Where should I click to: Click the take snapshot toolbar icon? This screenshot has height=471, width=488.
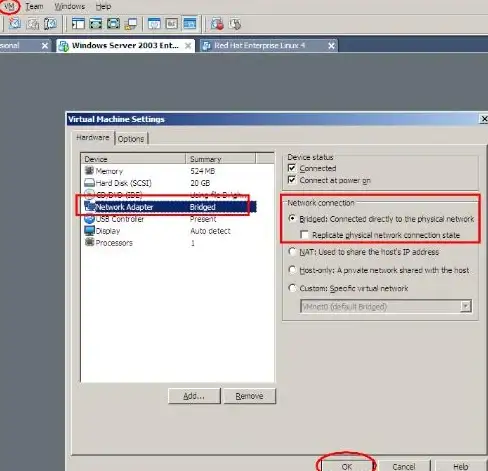point(15,24)
